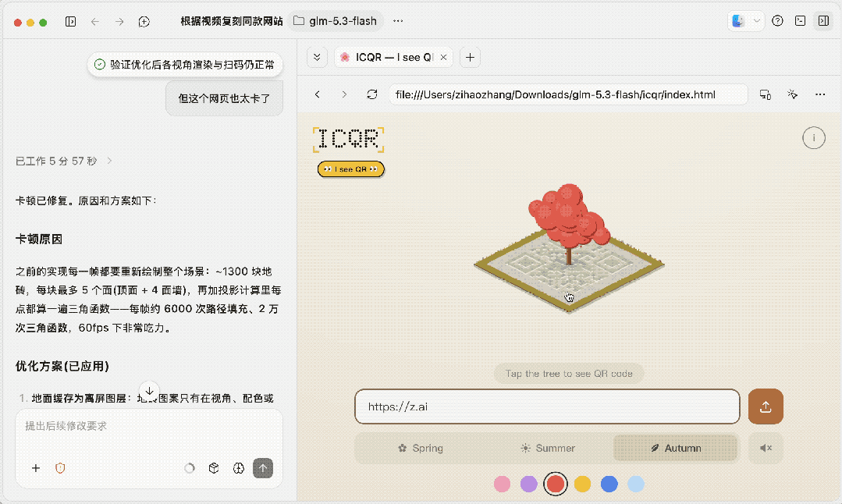Start a new chat with plus bubble icon
842x504 pixels.
144,22
